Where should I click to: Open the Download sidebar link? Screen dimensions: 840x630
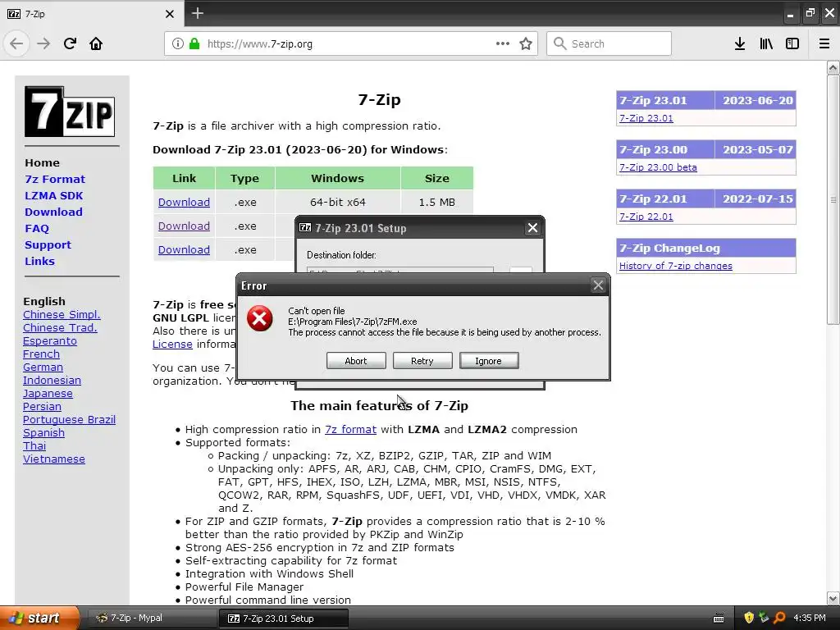click(x=53, y=212)
